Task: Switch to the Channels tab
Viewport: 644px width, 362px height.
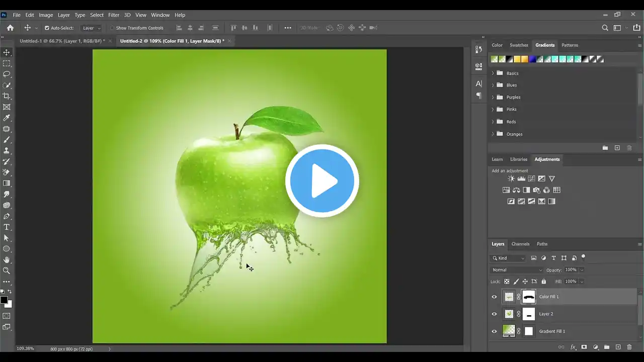Action: pyautogui.click(x=520, y=244)
